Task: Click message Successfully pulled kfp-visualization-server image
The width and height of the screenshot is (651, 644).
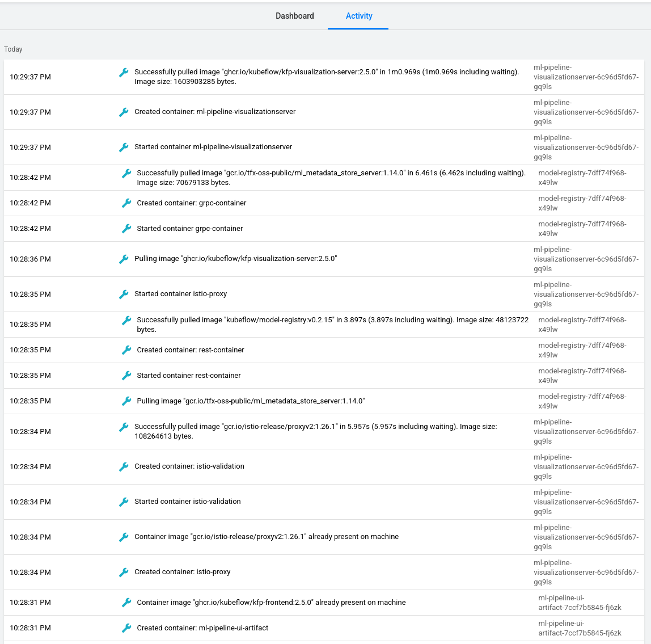Action: pos(327,77)
